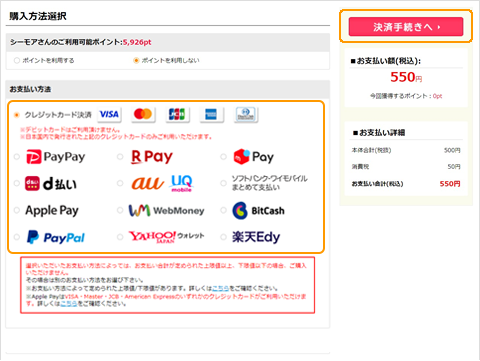Click the JCB card logo
This screenshot has width=480, height=361.
coord(177,114)
